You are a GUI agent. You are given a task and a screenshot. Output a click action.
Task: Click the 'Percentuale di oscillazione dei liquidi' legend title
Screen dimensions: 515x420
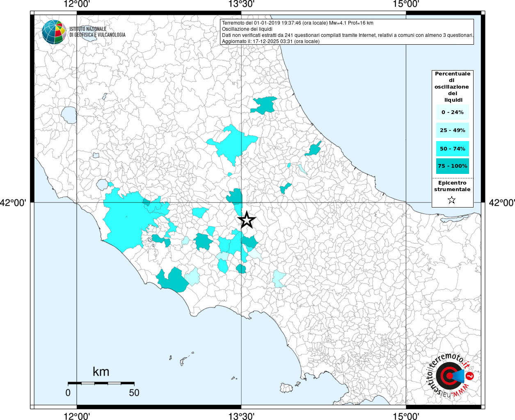[452, 87]
